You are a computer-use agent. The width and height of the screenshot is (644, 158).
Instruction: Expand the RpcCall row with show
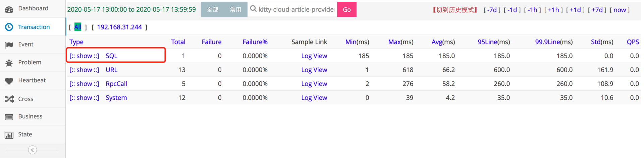(84, 84)
